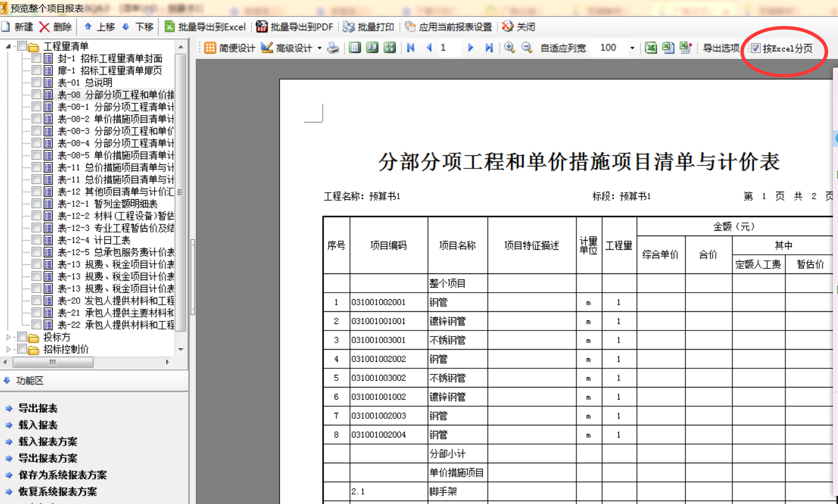838x504 pixels.
Task: Toggle 按Excel分页 checkbox
Action: 756,48
